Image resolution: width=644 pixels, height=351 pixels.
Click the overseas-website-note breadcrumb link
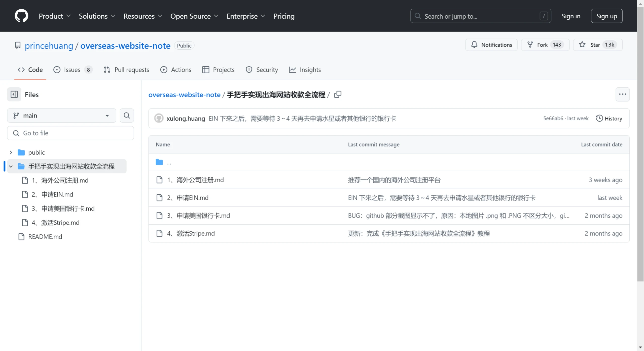click(185, 94)
